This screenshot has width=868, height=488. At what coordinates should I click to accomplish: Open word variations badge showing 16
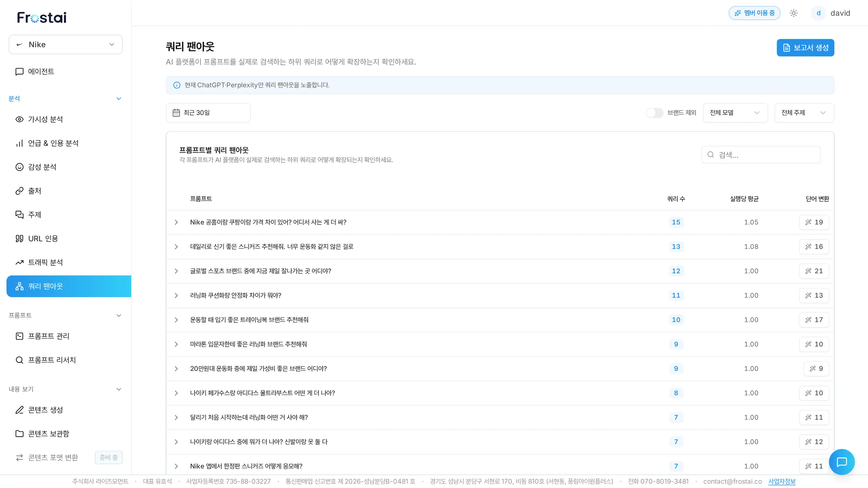tap(814, 246)
